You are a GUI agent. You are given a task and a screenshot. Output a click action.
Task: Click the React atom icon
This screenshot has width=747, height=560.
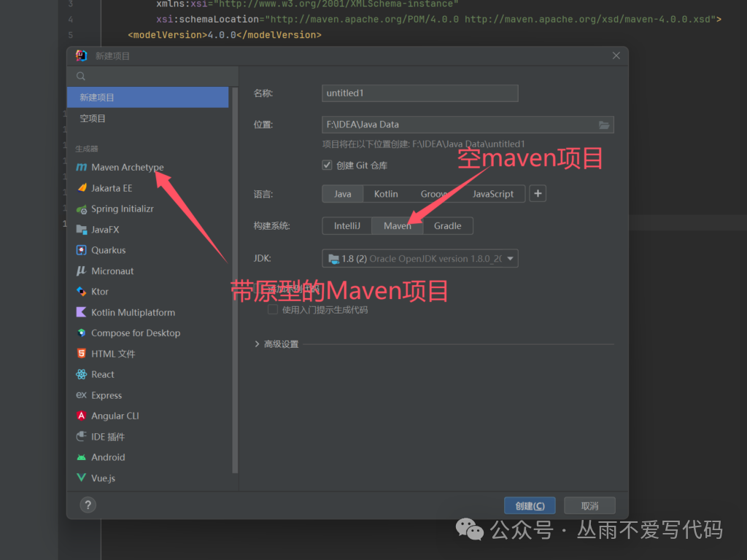(x=82, y=374)
